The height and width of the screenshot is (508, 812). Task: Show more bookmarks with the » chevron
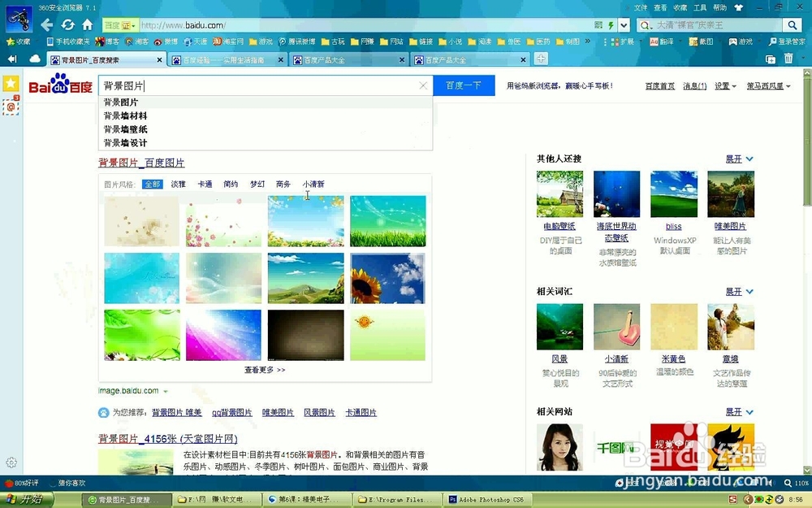pos(587,41)
